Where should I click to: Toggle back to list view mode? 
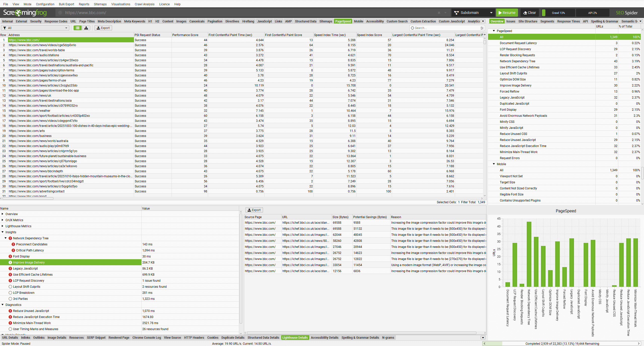click(77, 28)
